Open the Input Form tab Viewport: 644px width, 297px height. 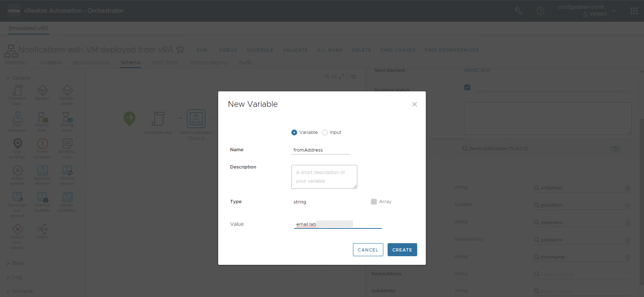click(x=165, y=63)
